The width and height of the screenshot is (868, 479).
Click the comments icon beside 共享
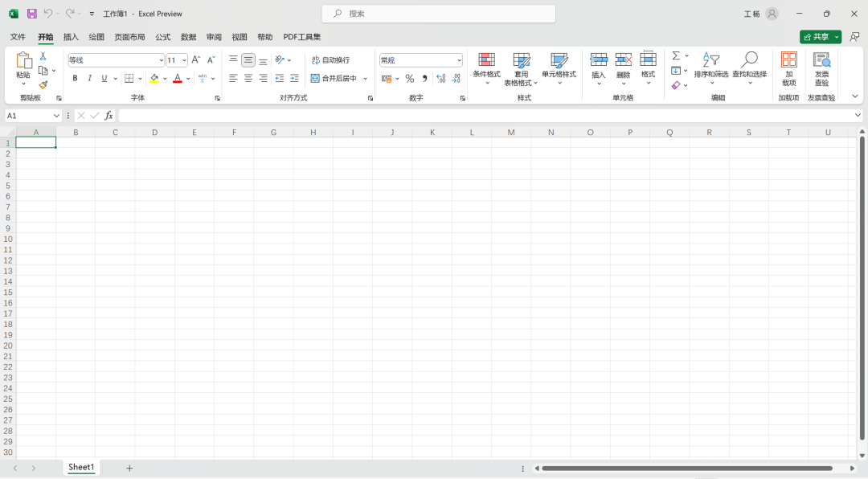click(854, 36)
